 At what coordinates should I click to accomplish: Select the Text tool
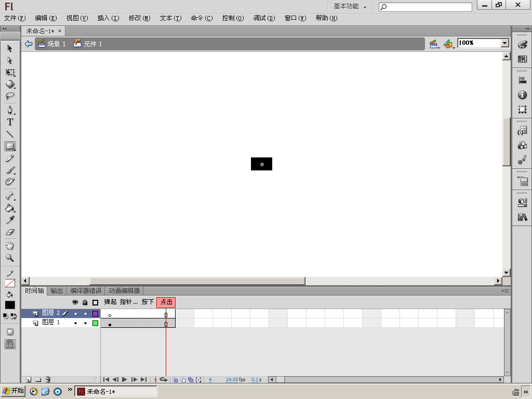[10, 122]
